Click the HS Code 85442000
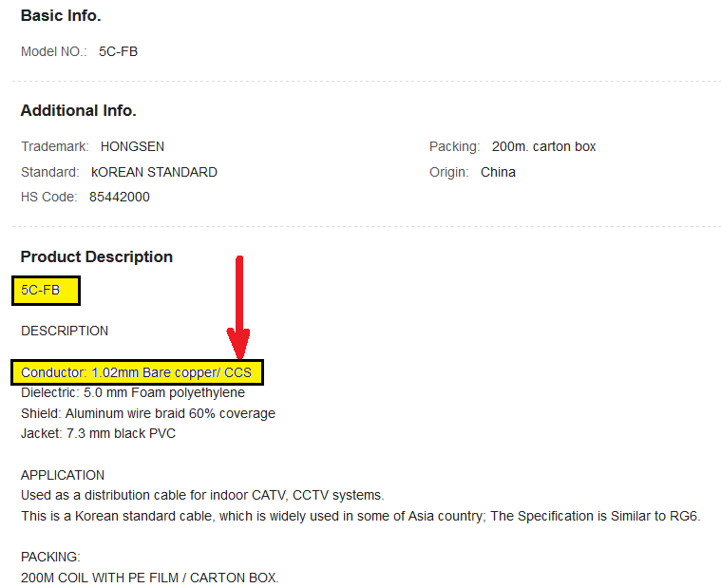The image size is (721, 588). point(120,197)
